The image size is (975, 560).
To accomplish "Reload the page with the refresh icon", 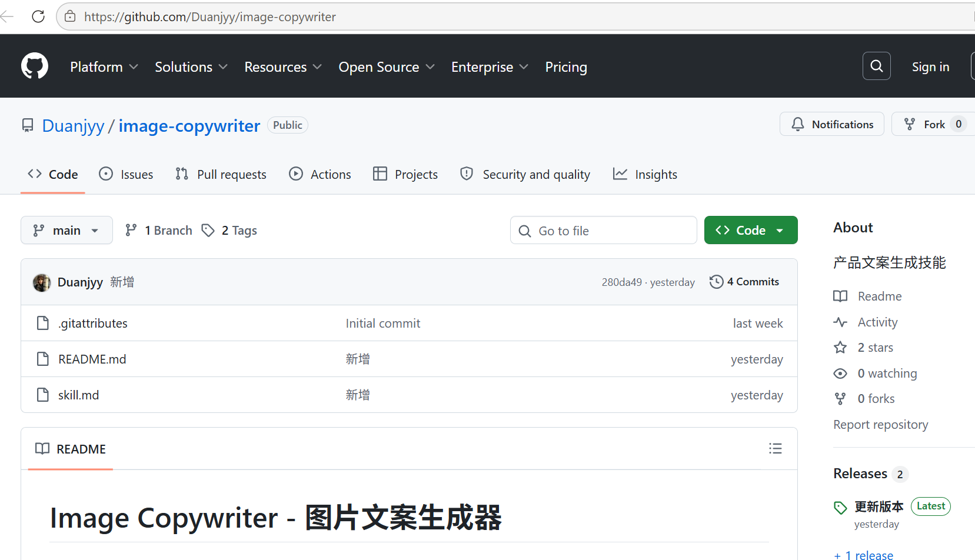I will point(38,16).
